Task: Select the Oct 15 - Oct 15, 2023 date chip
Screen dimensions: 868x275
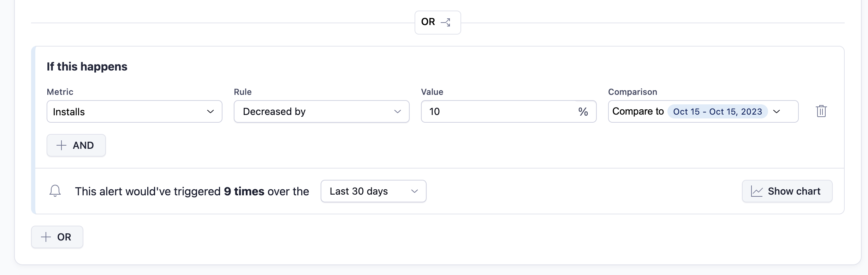Action: point(717,111)
